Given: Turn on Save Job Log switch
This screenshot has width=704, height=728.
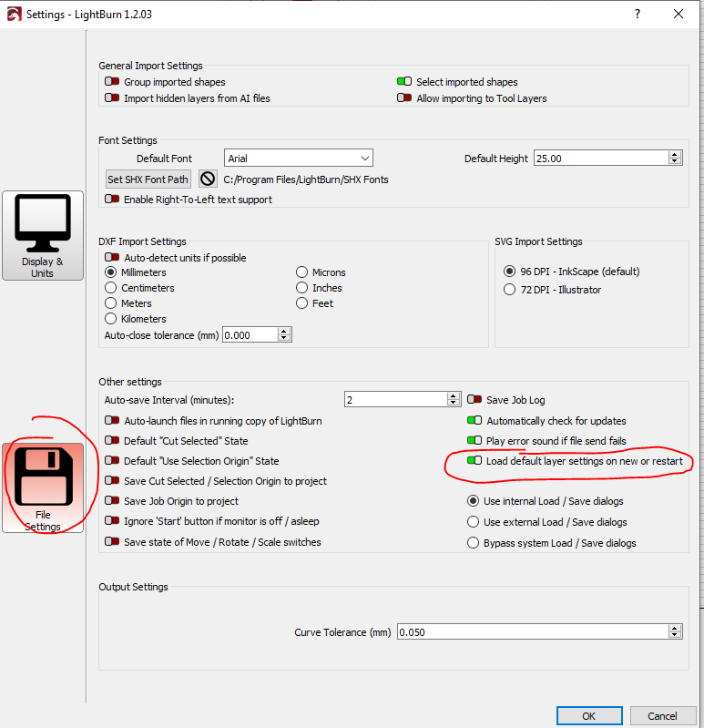Looking at the screenshot, I should (x=474, y=400).
